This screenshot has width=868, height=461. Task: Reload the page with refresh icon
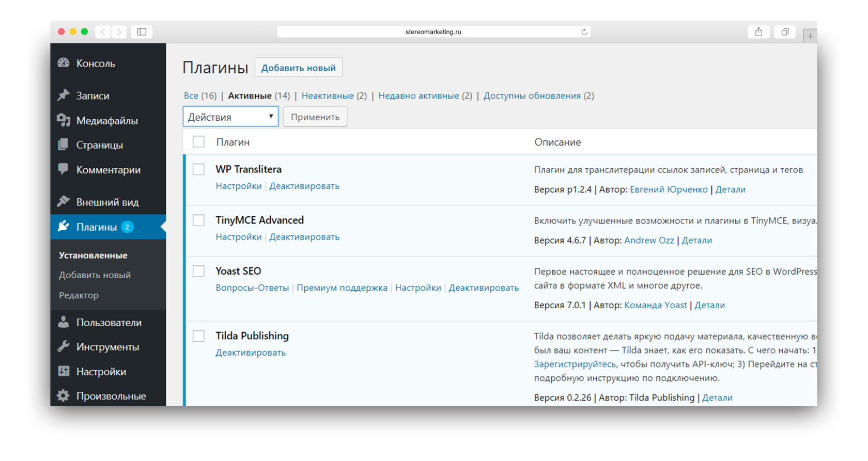click(x=584, y=32)
